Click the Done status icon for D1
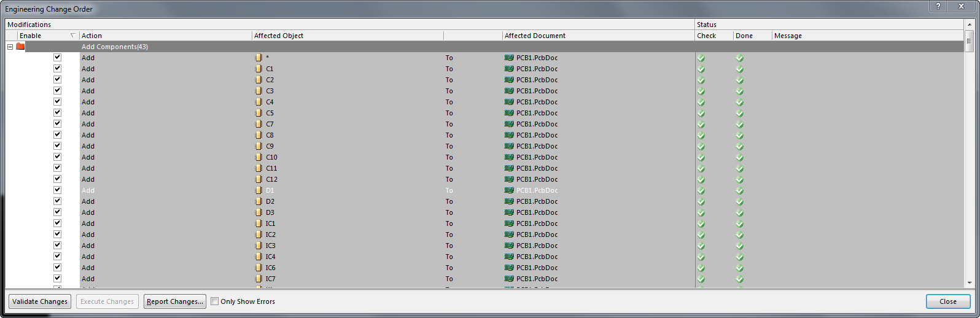The image size is (980, 318). point(740,190)
